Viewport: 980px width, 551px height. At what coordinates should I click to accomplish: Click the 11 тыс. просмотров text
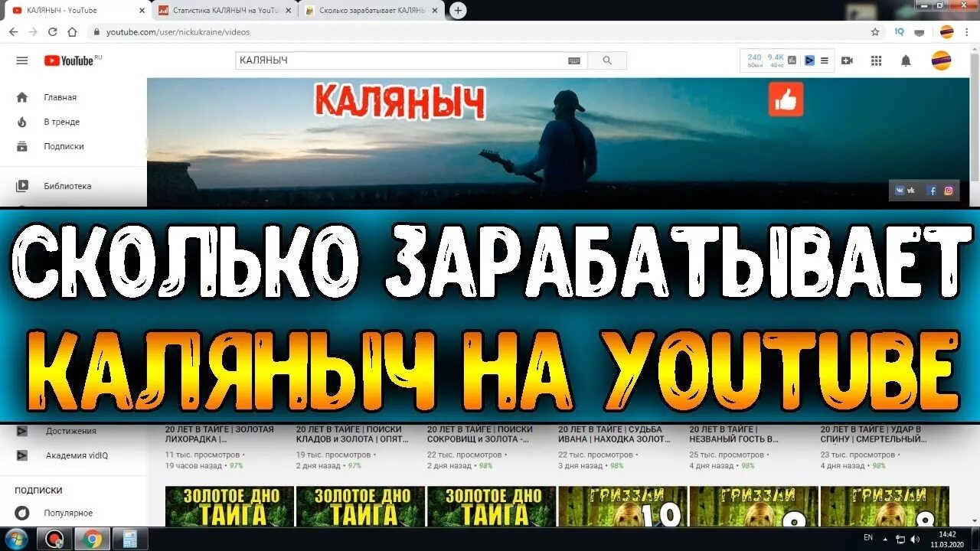click(203, 455)
